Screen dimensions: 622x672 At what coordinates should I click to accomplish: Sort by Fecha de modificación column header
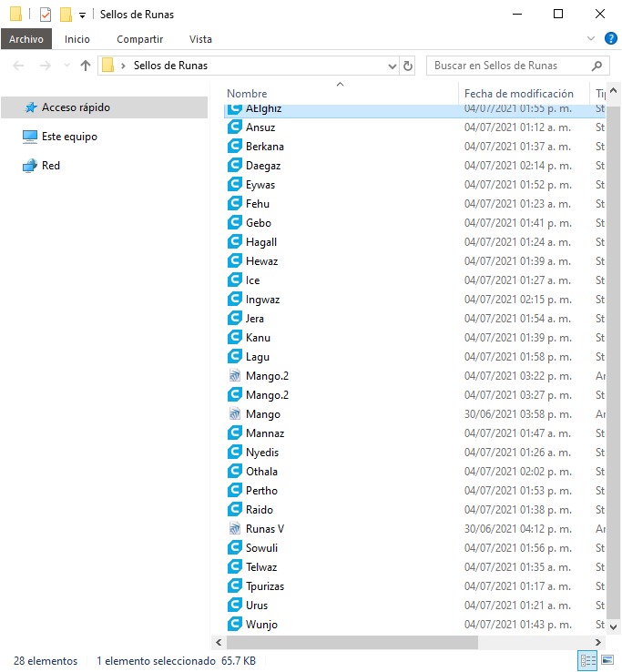(x=519, y=94)
